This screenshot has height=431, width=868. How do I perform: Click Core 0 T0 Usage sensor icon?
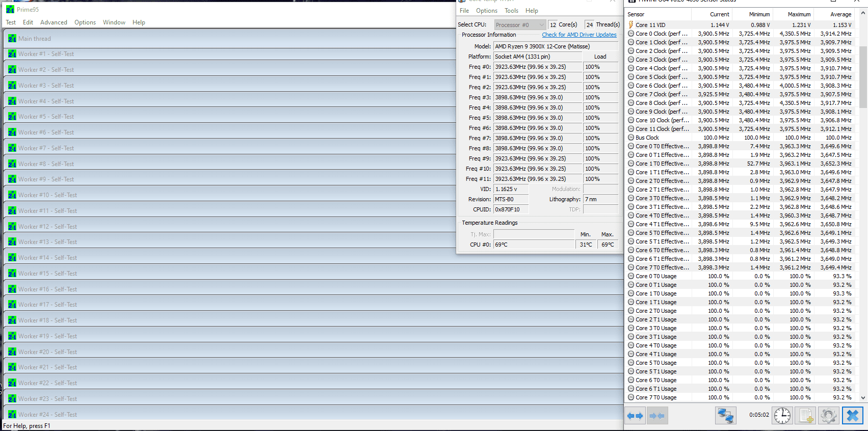pos(631,276)
